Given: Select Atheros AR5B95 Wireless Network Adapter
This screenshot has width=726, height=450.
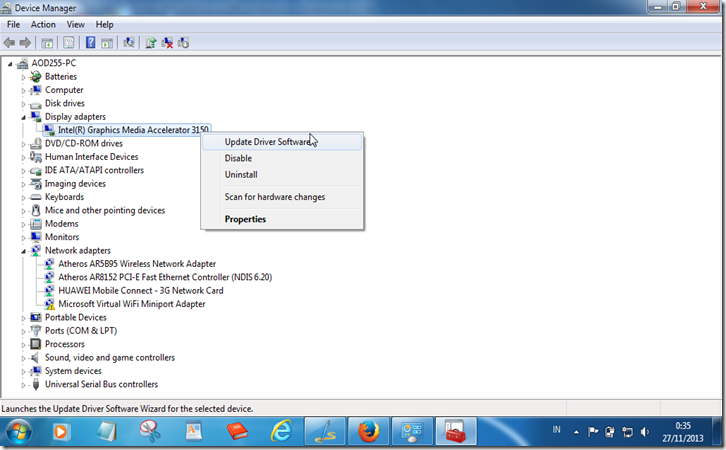Looking at the screenshot, I should tap(137, 264).
